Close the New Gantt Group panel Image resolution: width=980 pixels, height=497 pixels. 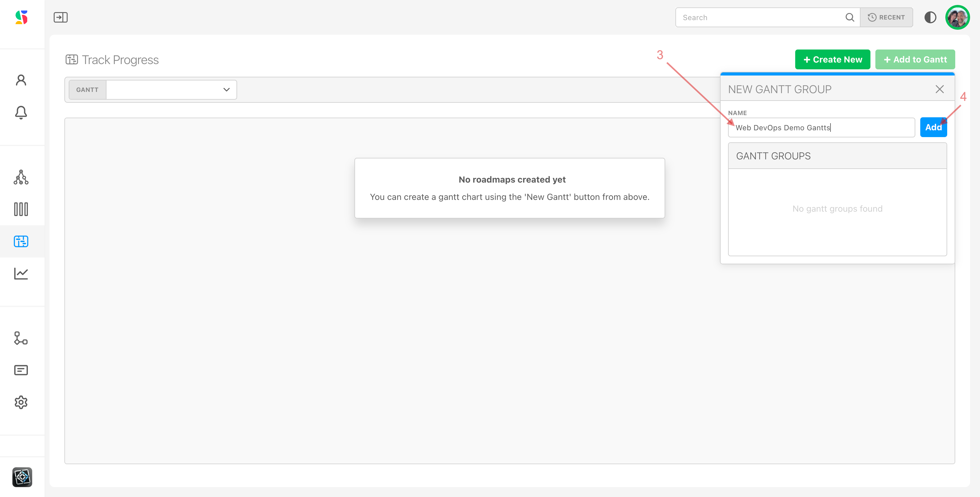click(x=939, y=89)
